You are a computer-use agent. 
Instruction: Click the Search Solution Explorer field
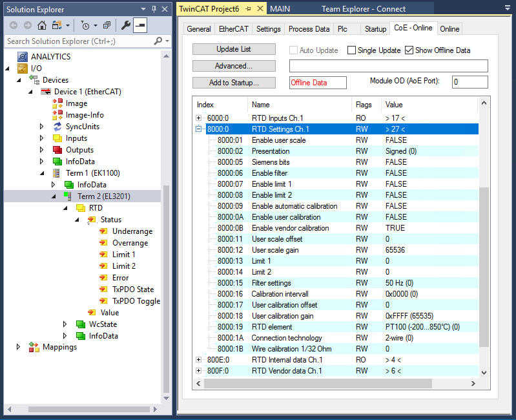pos(79,41)
